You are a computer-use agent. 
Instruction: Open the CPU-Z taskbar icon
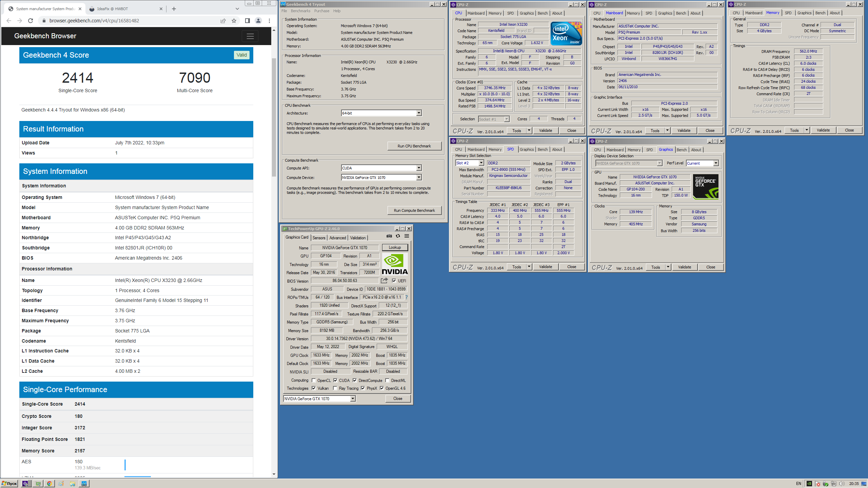[x=25, y=484]
